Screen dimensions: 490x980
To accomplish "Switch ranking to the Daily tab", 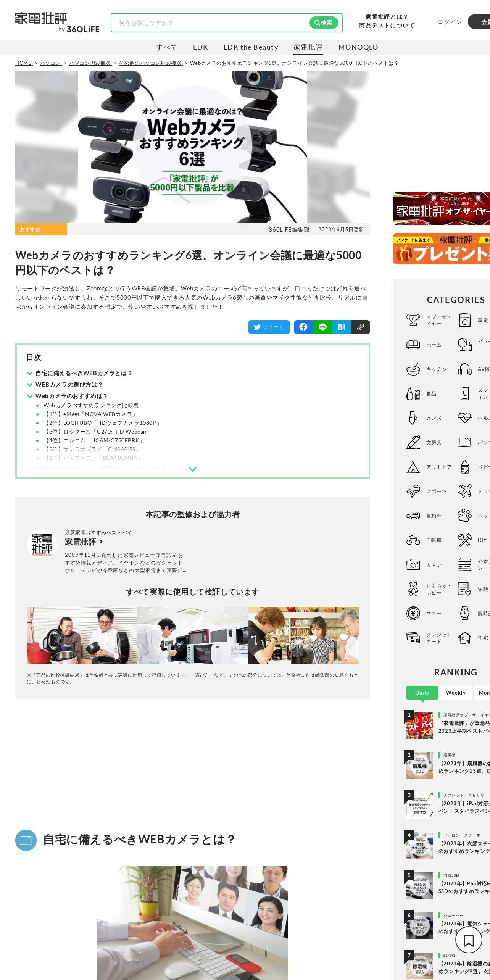I will tap(422, 693).
